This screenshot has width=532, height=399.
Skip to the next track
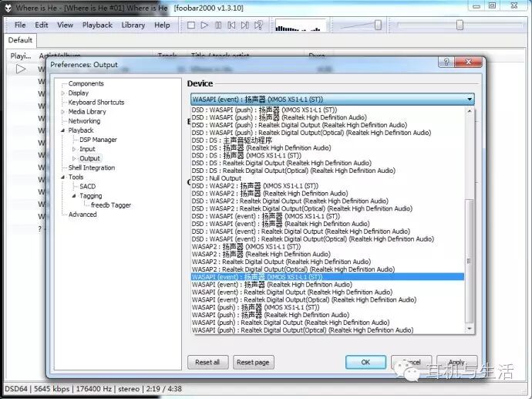(245, 25)
